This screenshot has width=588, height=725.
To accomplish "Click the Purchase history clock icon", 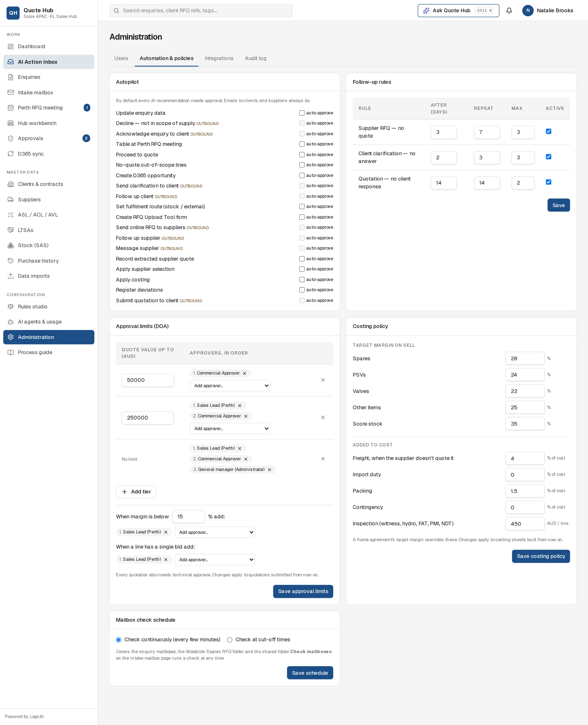I will [11, 261].
